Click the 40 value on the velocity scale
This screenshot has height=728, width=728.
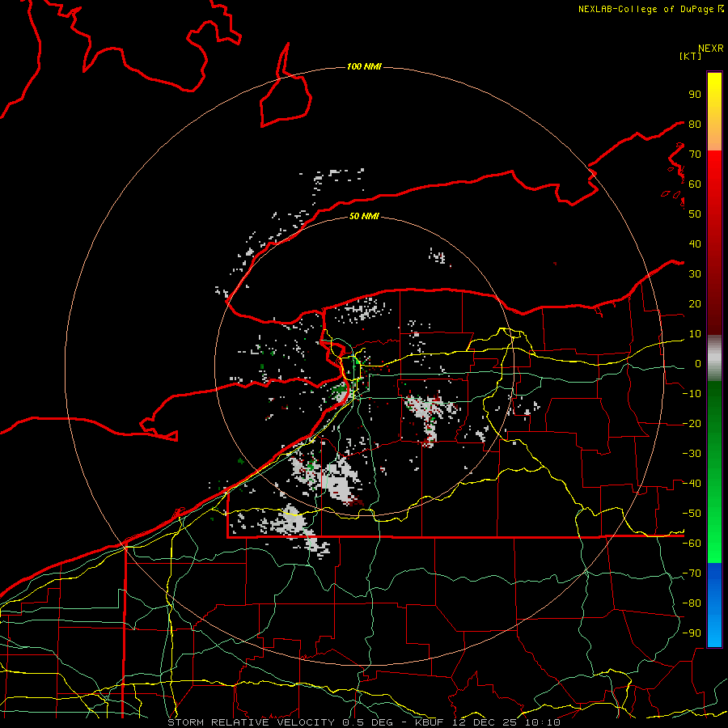695,243
